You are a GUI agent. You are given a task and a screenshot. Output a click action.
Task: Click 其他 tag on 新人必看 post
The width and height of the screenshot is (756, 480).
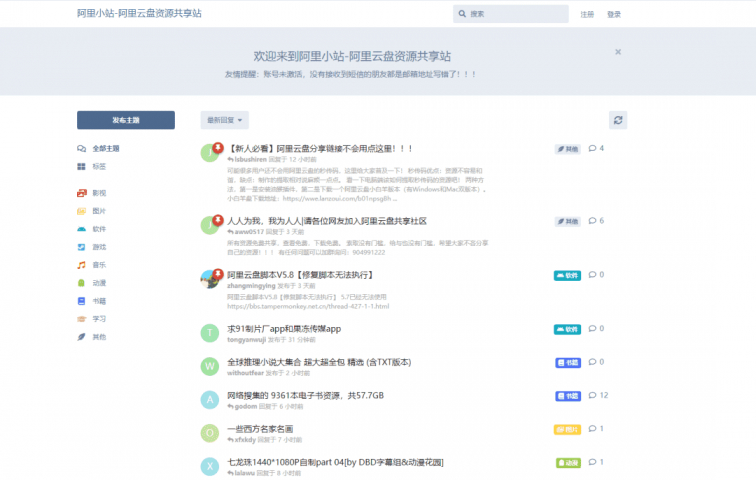tap(567, 149)
